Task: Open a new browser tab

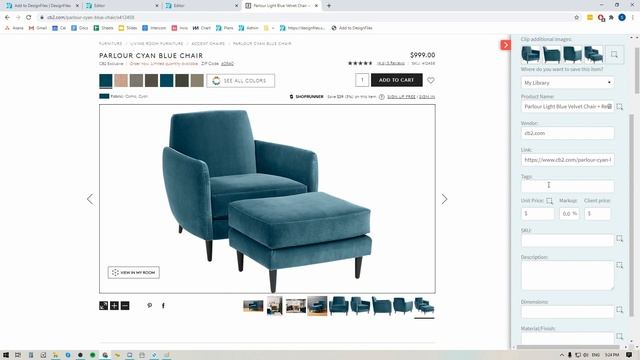Action: pyautogui.click(x=329, y=6)
